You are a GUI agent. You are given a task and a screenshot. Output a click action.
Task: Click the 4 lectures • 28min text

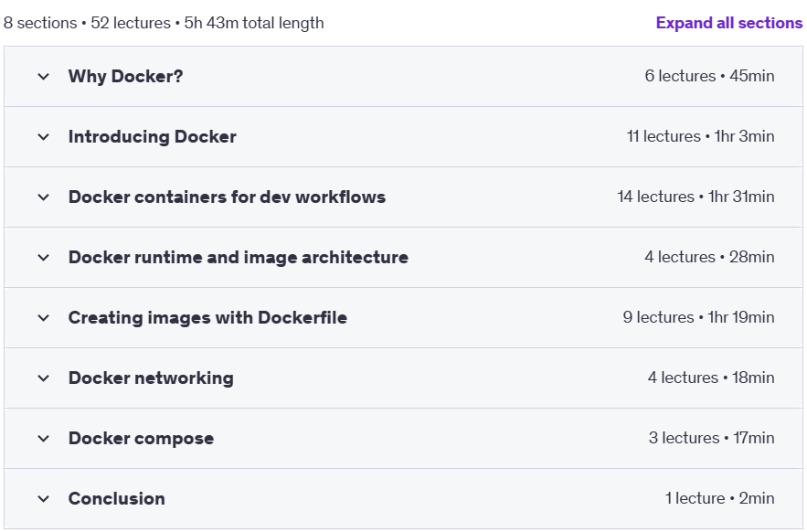click(x=709, y=257)
